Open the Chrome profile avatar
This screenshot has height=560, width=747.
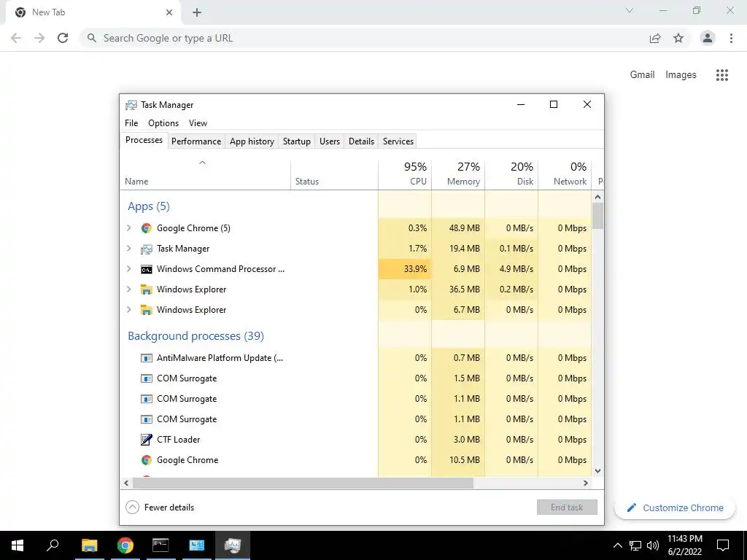tap(708, 38)
